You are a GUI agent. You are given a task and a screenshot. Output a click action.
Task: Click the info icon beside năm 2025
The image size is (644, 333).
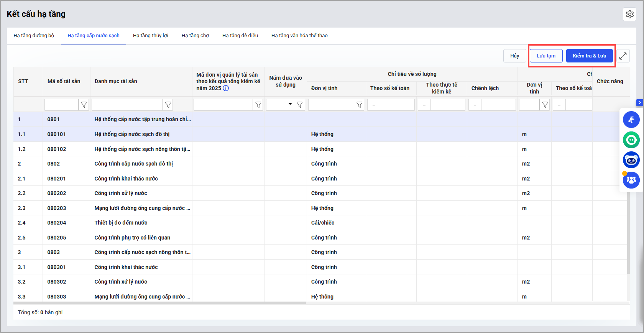(226, 88)
